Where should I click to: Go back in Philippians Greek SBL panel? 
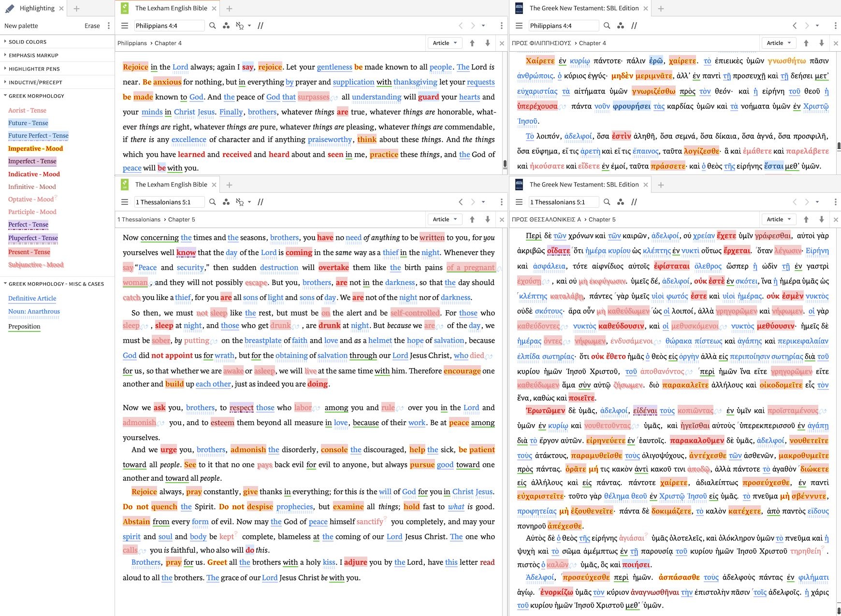[794, 26]
